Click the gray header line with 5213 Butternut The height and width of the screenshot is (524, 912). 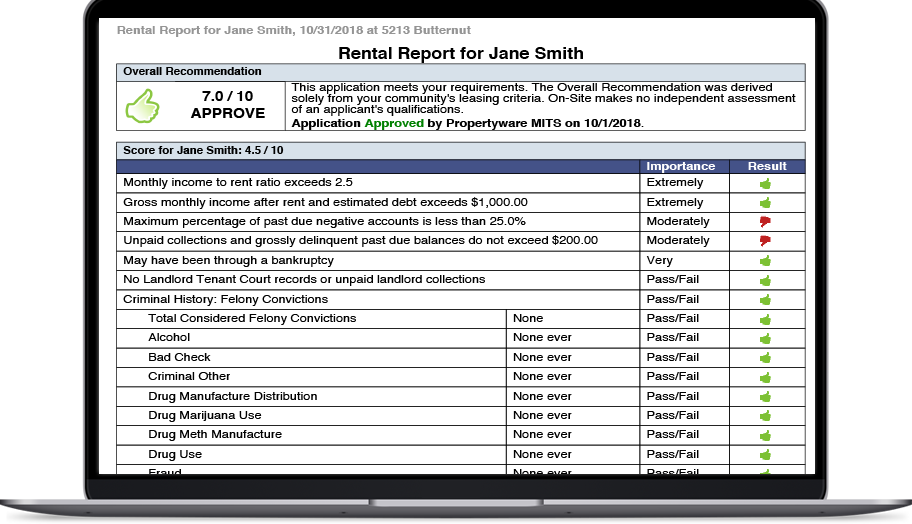coord(294,30)
